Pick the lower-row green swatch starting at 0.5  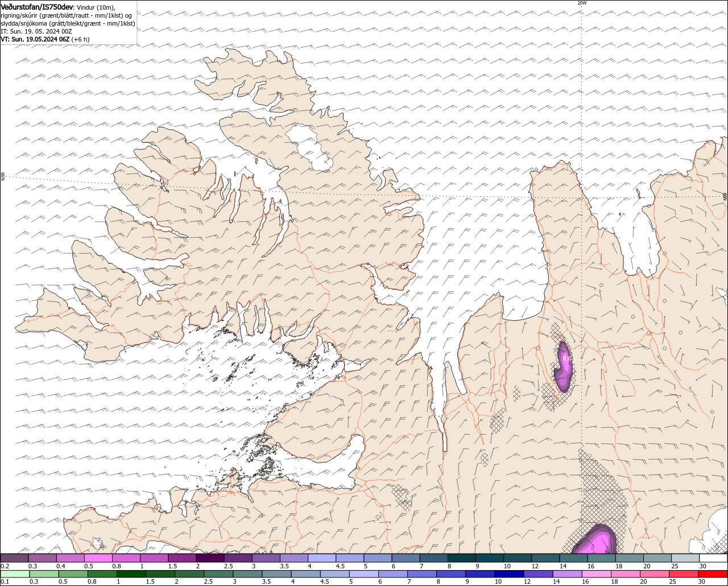73,573
